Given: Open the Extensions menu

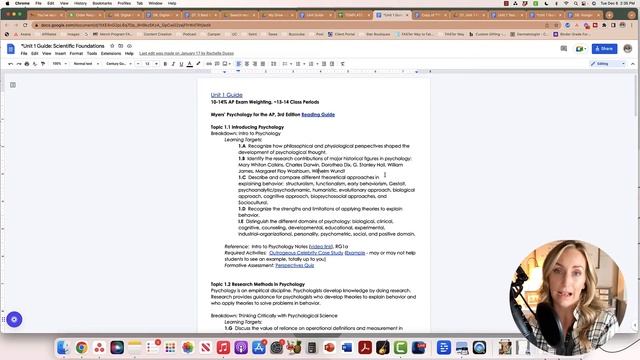Looking at the screenshot, I should [x=111, y=53].
